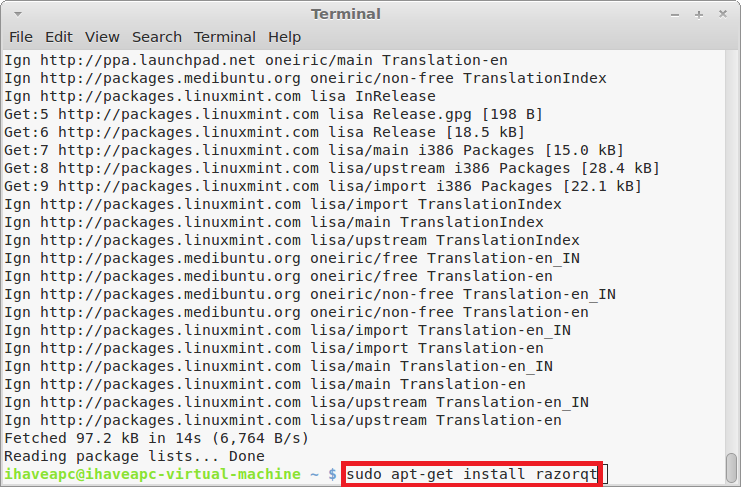Click the Get:9 lisa/import i386 Packages line

coord(323,186)
